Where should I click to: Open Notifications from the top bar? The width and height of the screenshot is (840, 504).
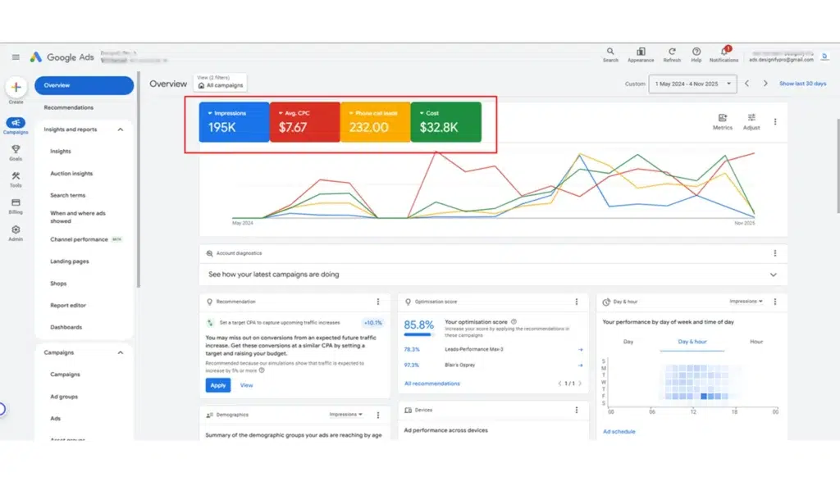pyautogui.click(x=724, y=53)
